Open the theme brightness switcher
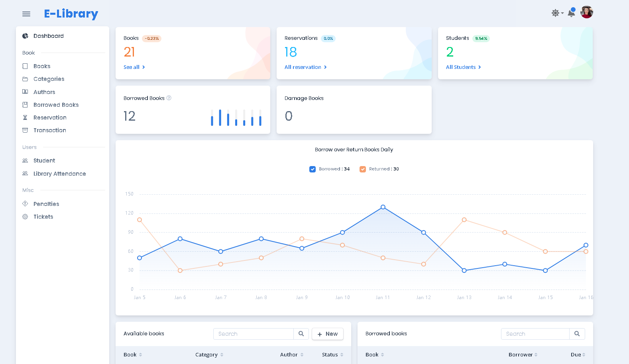The image size is (629, 364). (x=557, y=13)
